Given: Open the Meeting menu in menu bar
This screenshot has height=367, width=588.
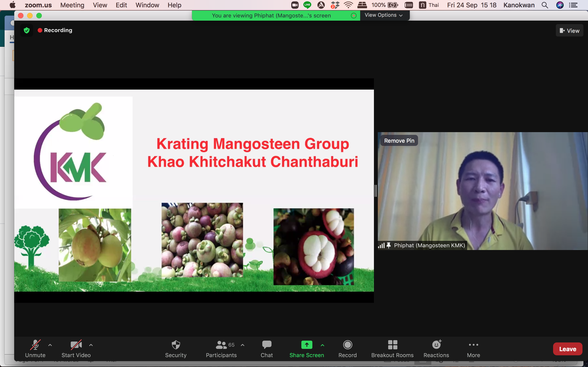Looking at the screenshot, I should coord(72,5).
